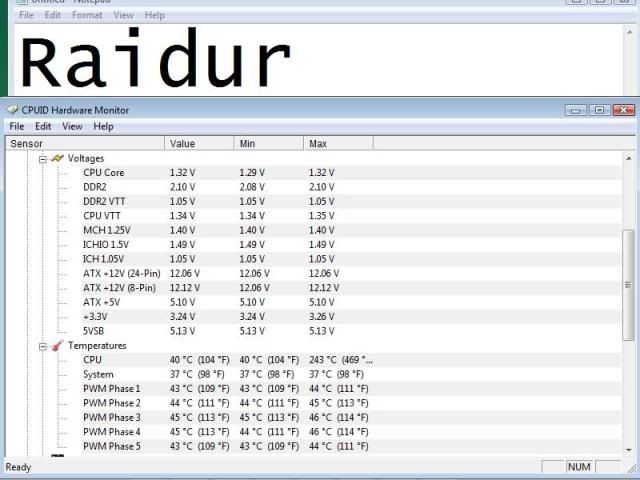This screenshot has height=480, width=640.
Task: Click the Value column header
Action: pyautogui.click(x=199, y=144)
